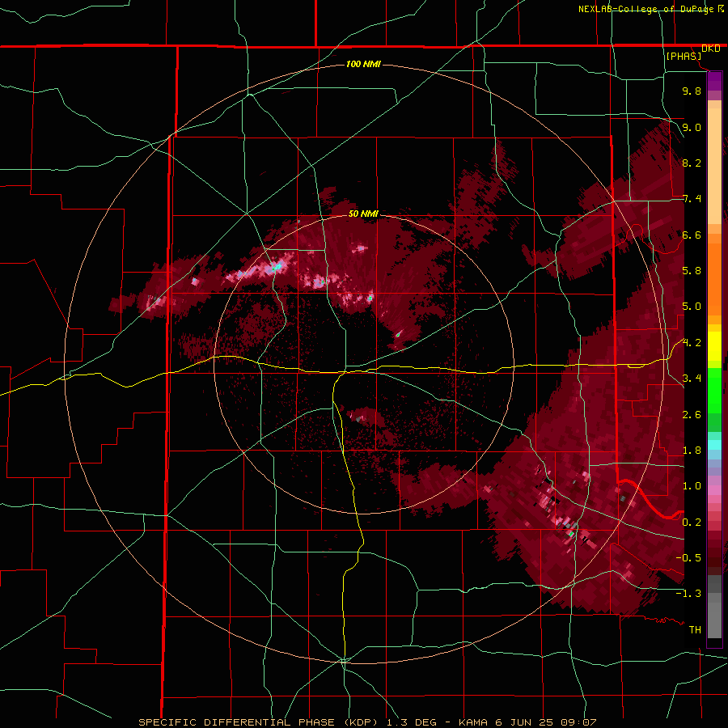Click the yellow segment of color bar
Viewport: 728px width, 728px height.
tap(714, 346)
